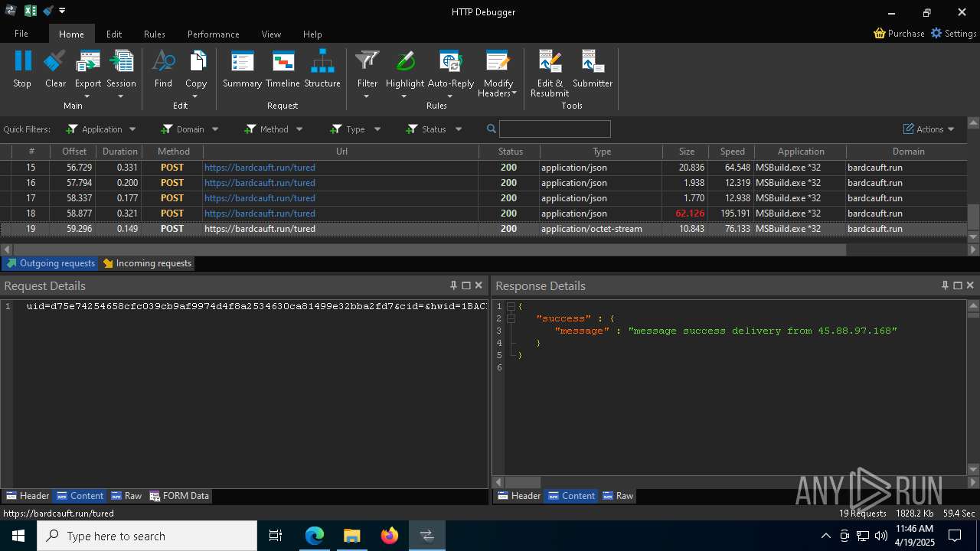Open the Session tool
980x551 pixels.
tap(121, 73)
